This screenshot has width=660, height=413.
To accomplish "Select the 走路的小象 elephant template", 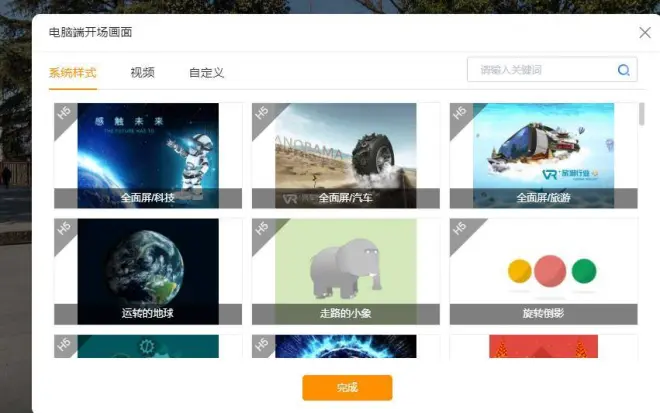I will (x=346, y=272).
